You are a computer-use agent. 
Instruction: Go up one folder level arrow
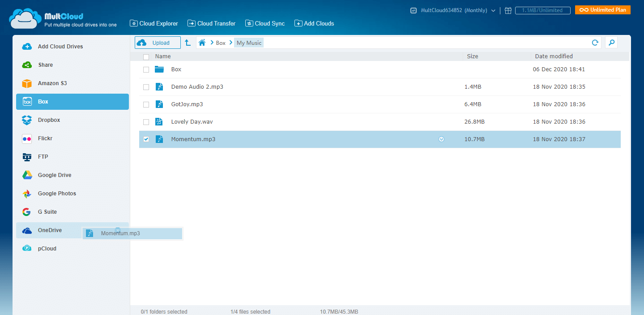pyautogui.click(x=188, y=43)
